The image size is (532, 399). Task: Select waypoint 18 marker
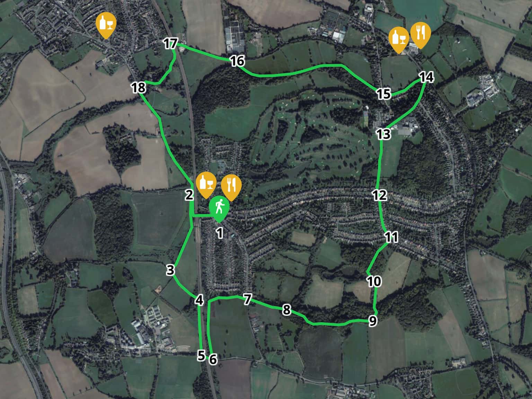pos(139,88)
